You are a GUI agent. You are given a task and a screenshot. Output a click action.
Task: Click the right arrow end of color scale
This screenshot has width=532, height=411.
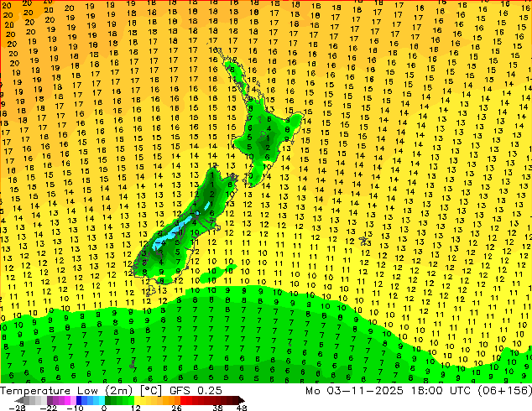click(x=241, y=400)
